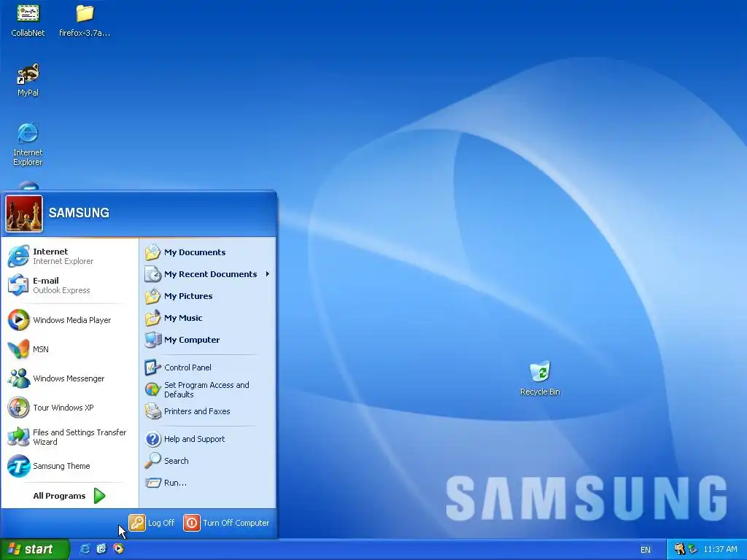The width and height of the screenshot is (747, 560).
Task: Expand My Recent Documents submenu arrow
Action: (268, 274)
